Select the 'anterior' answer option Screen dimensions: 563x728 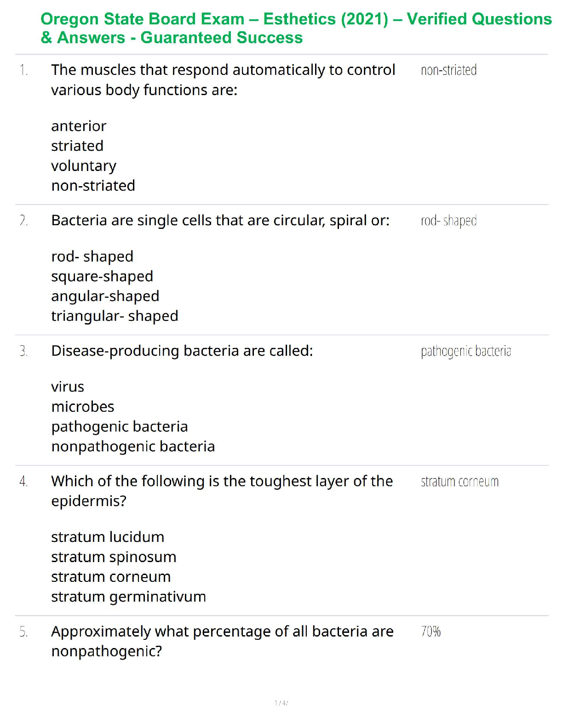click(x=79, y=126)
